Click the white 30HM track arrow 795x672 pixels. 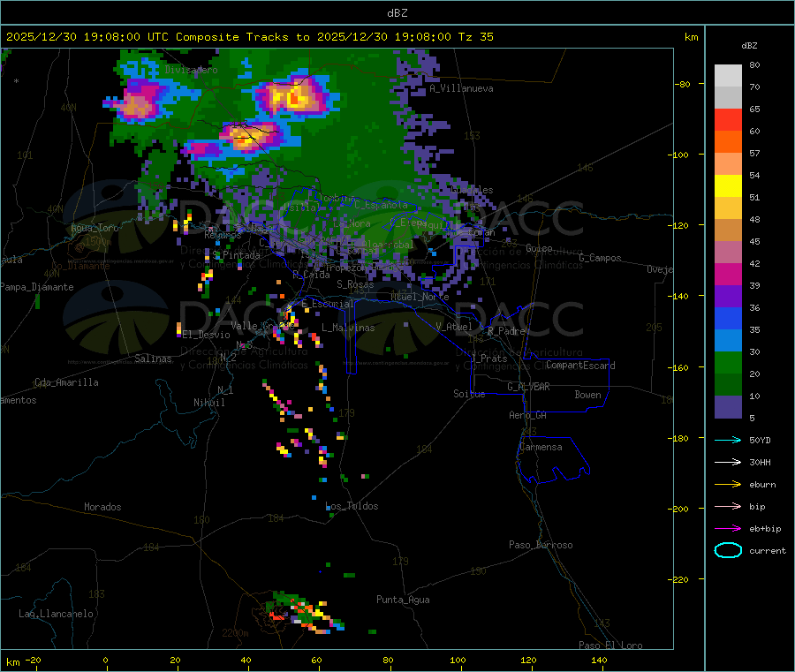point(728,462)
